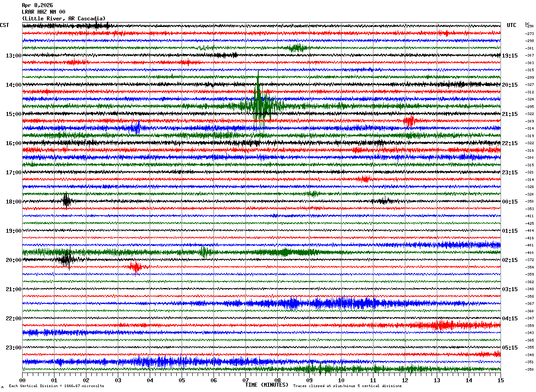
Task: Click the DC offset value -411
Action: click(x=529, y=216)
